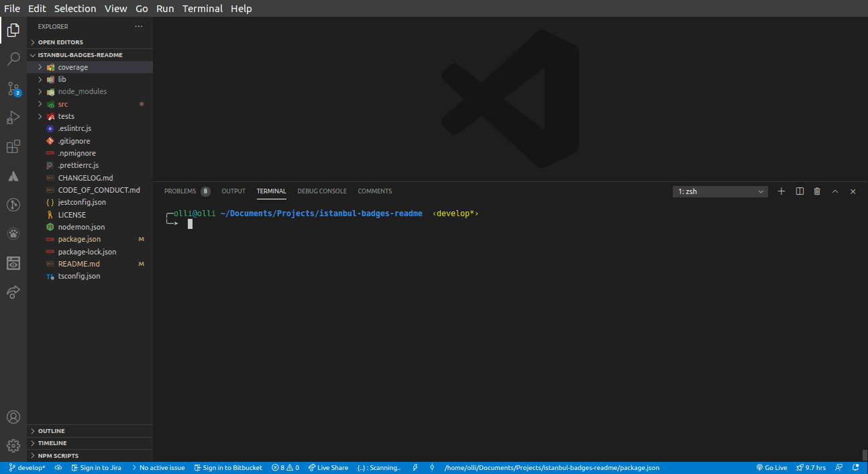
Task: Open tsconfig.json file
Action: click(90, 276)
